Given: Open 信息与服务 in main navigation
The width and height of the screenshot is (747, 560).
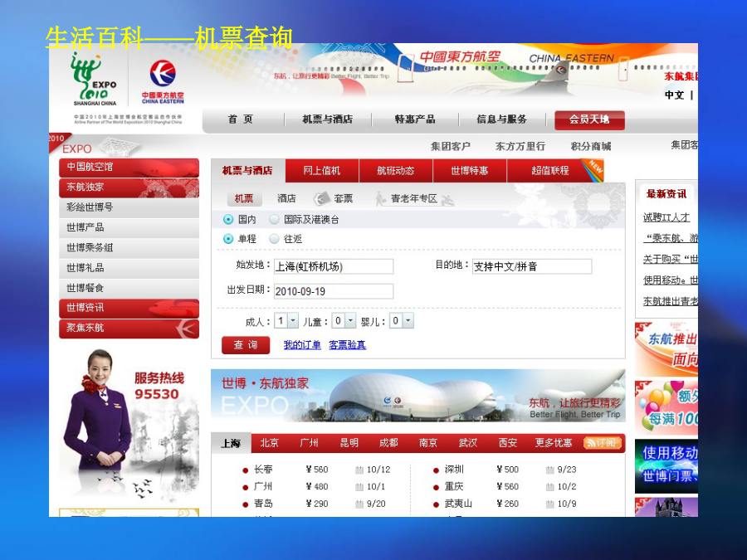Looking at the screenshot, I should [x=501, y=119].
